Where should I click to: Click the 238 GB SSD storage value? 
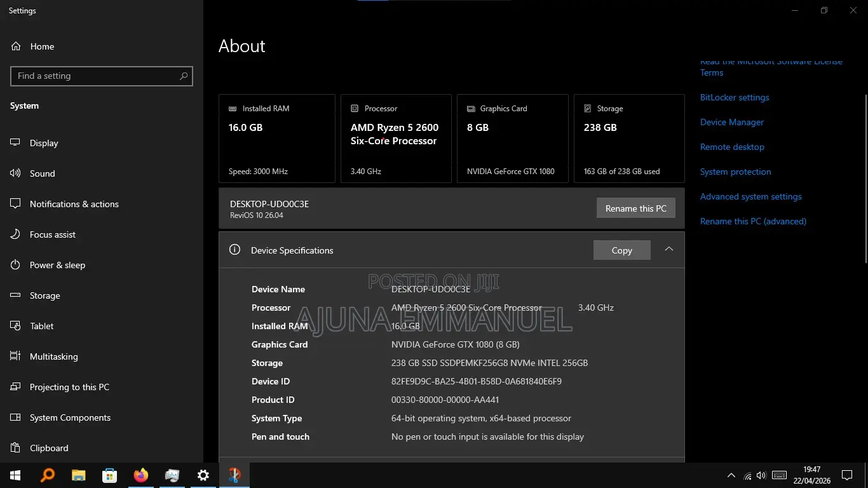pos(489,363)
